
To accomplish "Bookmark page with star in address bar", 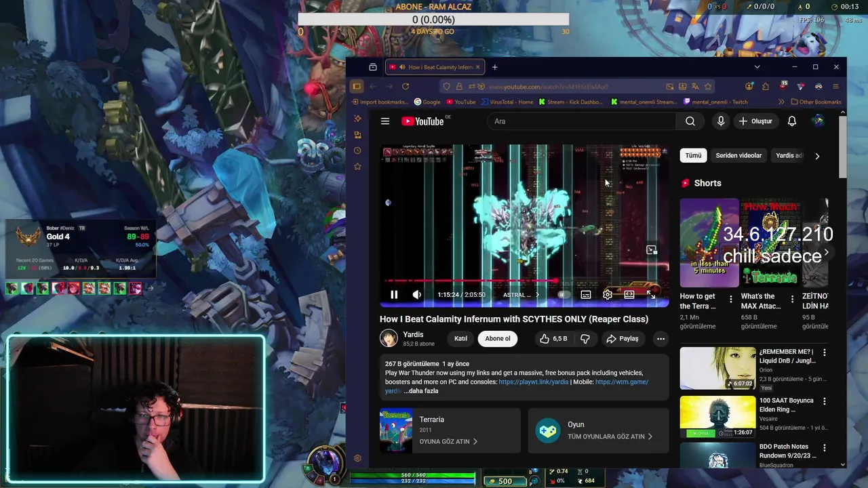I will pyautogui.click(x=708, y=87).
